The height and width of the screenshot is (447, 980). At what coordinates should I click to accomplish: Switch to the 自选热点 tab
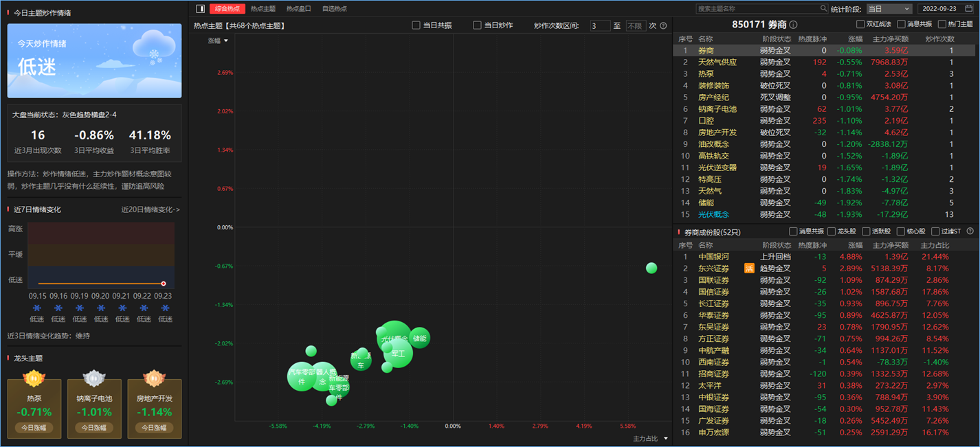coord(335,9)
